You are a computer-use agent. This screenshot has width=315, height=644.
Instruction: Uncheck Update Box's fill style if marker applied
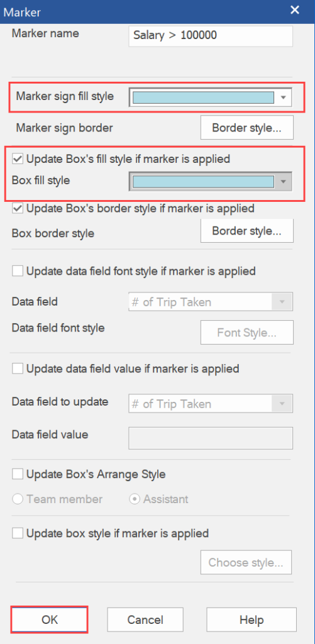click(x=18, y=159)
